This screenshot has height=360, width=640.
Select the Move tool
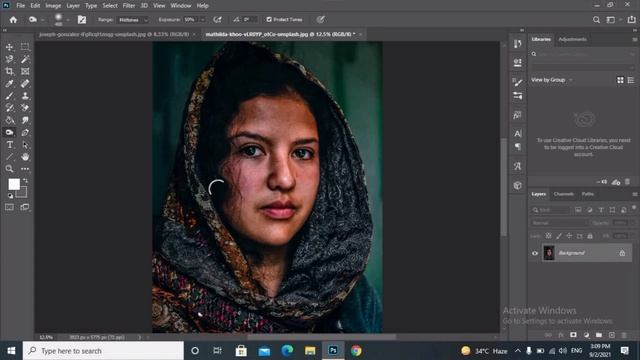coord(9,47)
